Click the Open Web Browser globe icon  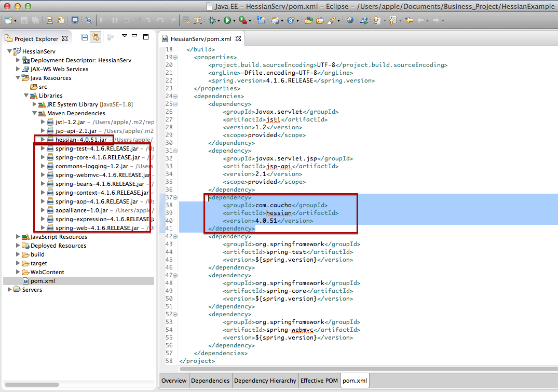coord(350,20)
